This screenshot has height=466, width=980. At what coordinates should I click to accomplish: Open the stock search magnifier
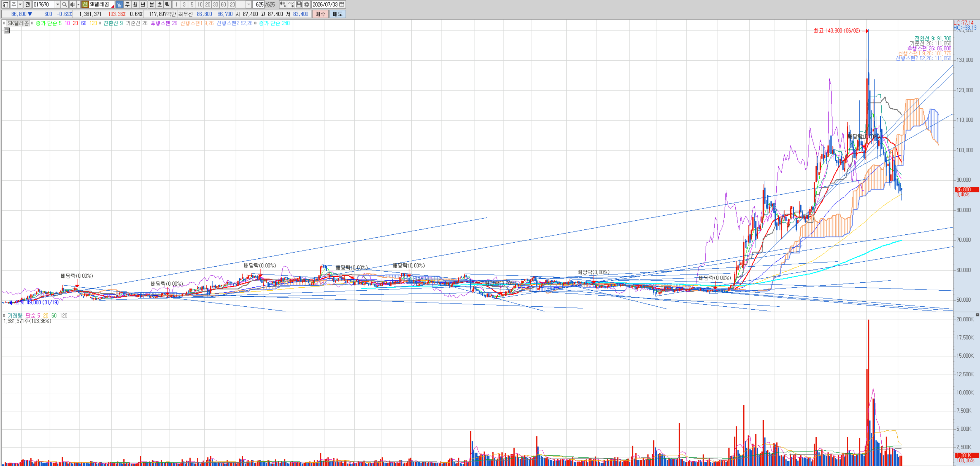tap(64, 5)
